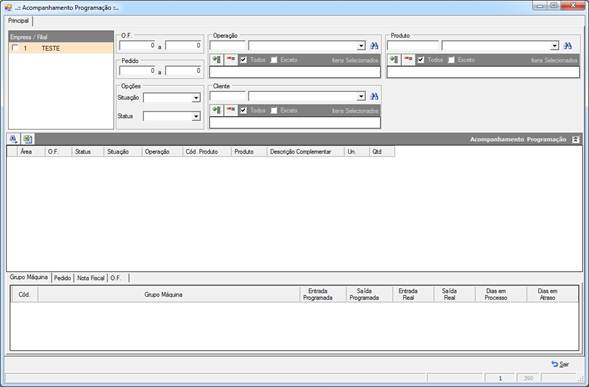The width and height of the screenshot is (589, 387).
Task: Click the Cód. Produto column header
Action: click(x=206, y=151)
